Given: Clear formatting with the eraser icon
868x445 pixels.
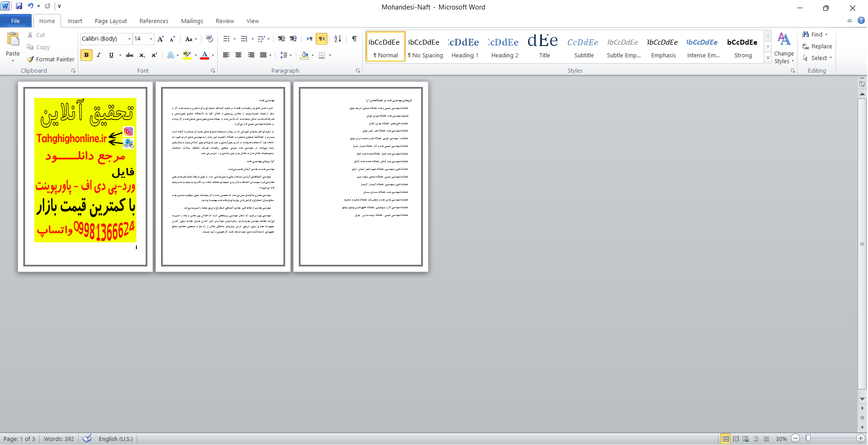Looking at the screenshot, I should click(209, 39).
